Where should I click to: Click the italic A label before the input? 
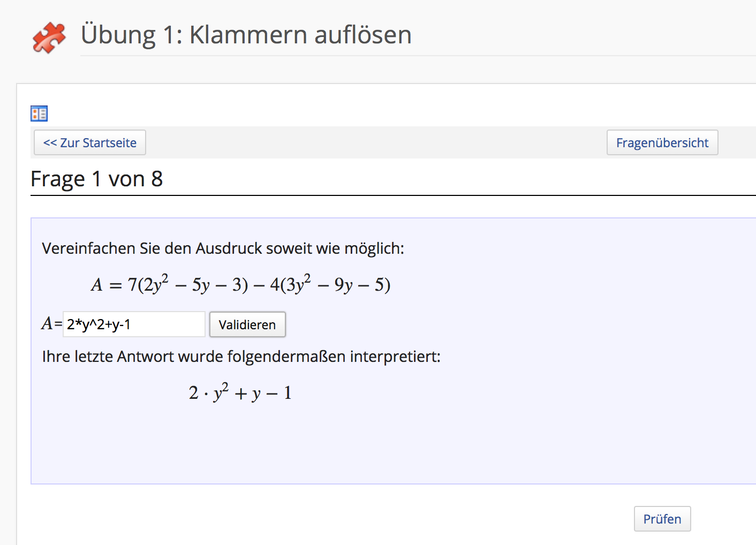tap(47, 324)
